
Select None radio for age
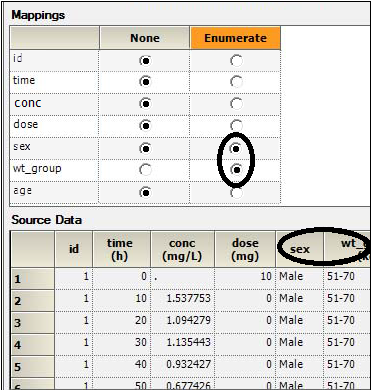click(x=145, y=193)
